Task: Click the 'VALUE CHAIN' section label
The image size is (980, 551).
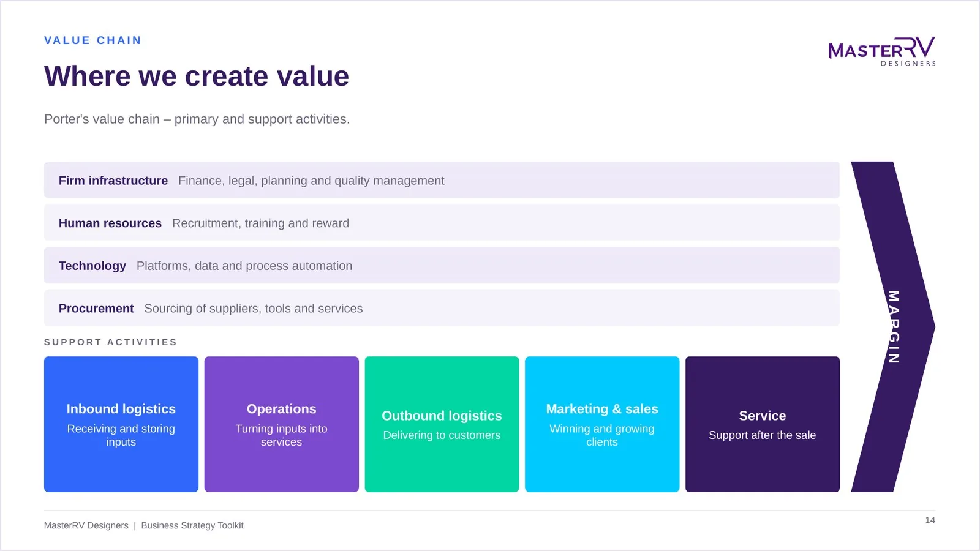Action: tap(92, 40)
